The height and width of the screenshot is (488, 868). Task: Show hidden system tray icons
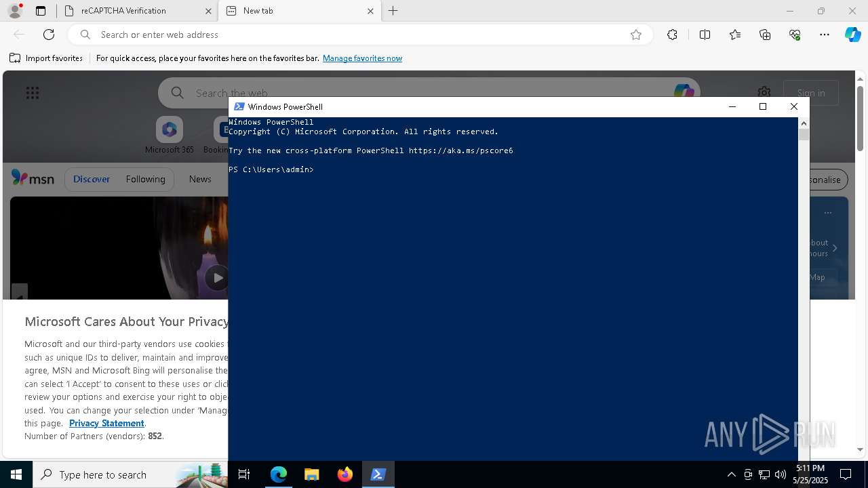pyautogui.click(x=731, y=474)
